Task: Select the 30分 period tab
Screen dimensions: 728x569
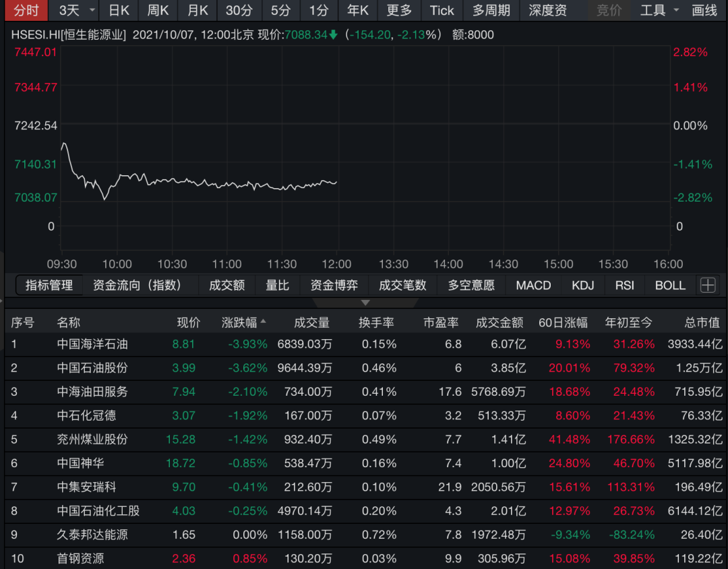Action: pyautogui.click(x=239, y=10)
